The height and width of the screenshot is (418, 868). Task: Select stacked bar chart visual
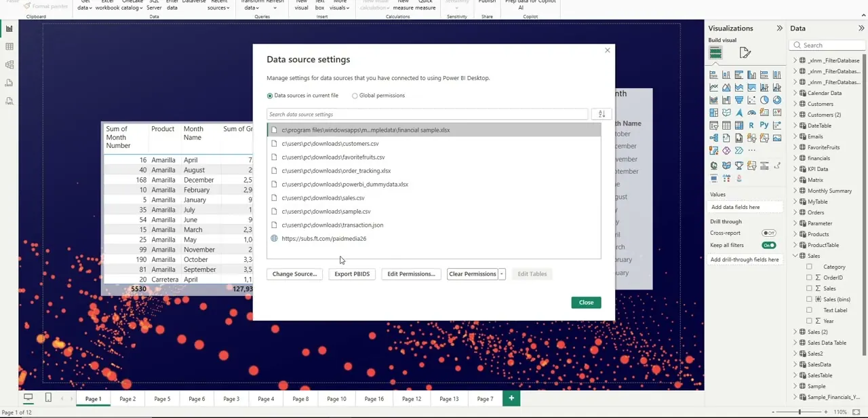pyautogui.click(x=713, y=75)
